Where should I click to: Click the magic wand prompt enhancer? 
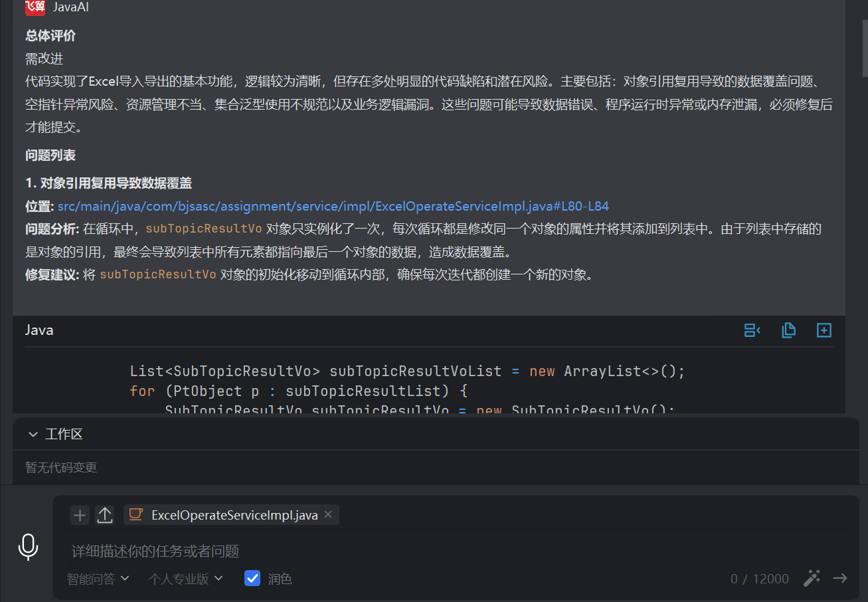pos(812,578)
